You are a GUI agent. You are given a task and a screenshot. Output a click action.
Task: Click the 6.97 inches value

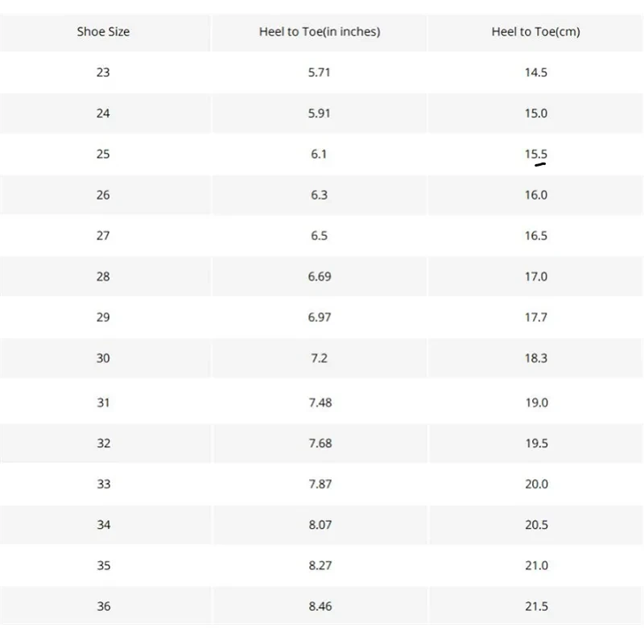(320, 318)
